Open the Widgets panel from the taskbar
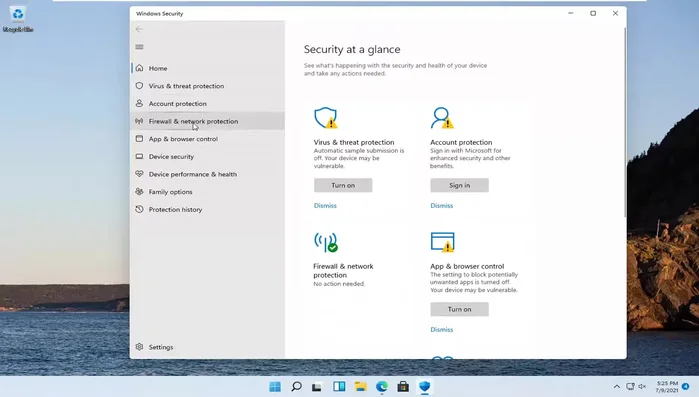The image size is (699, 397). click(x=339, y=386)
